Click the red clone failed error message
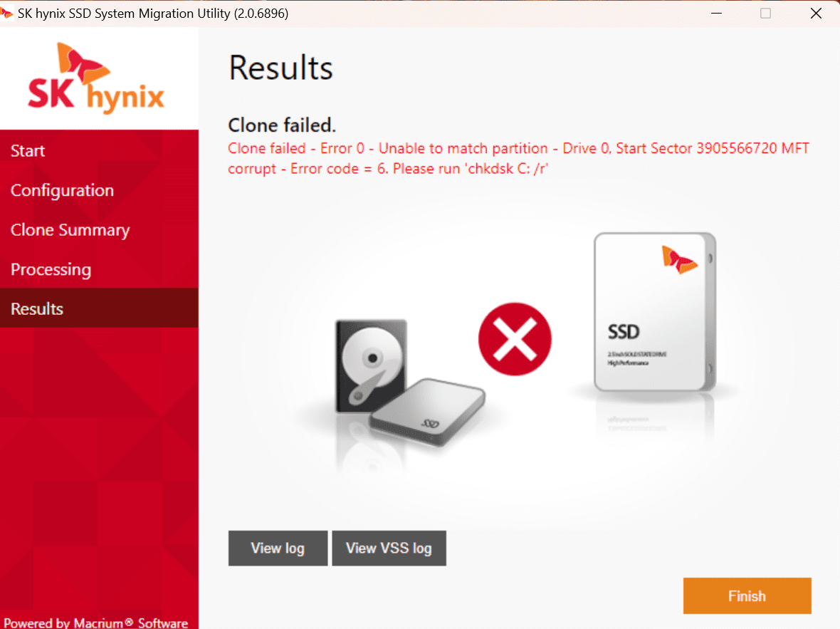840x629 pixels. click(518, 158)
